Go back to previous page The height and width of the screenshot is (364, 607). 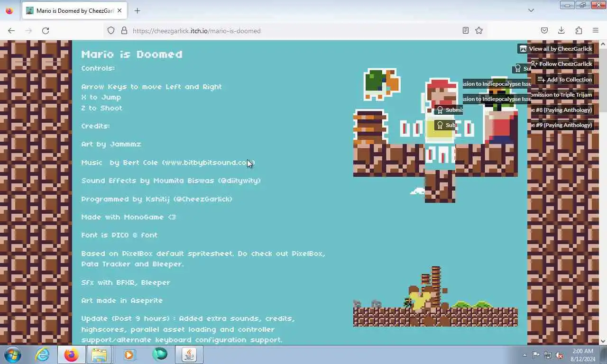coord(11,30)
